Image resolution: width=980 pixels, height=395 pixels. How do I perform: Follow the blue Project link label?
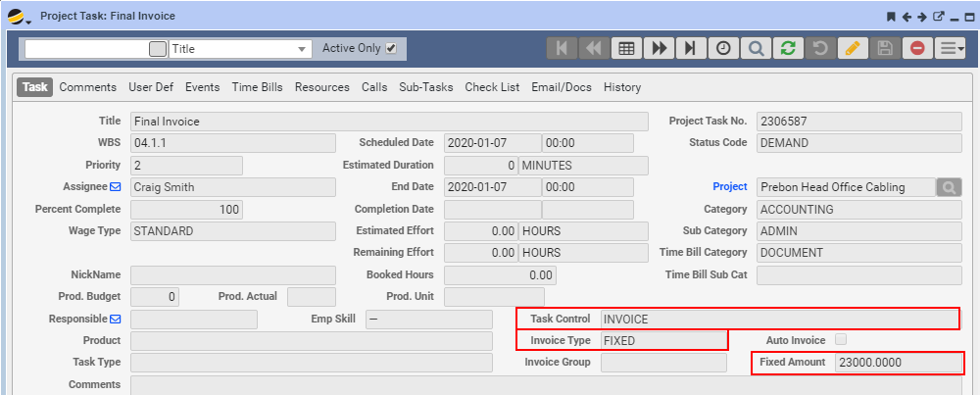(x=730, y=187)
